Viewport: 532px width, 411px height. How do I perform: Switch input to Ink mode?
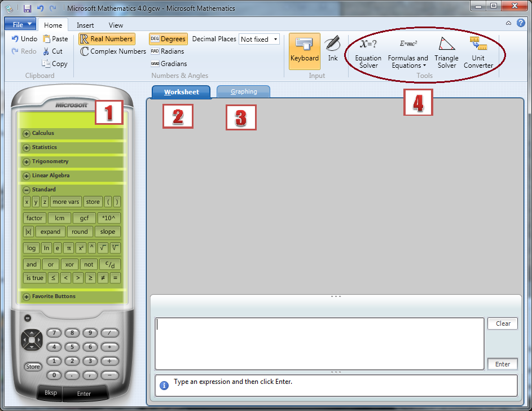click(333, 50)
